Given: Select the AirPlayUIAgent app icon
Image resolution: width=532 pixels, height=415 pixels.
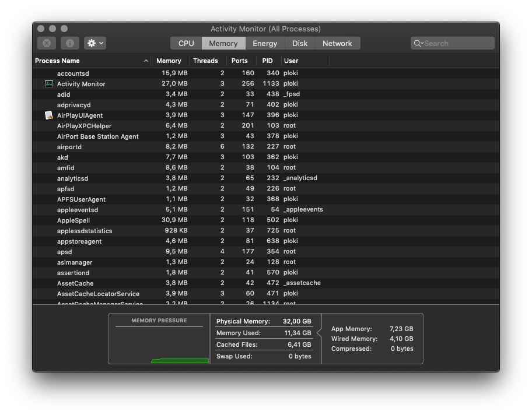Looking at the screenshot, I should [49, 115].
